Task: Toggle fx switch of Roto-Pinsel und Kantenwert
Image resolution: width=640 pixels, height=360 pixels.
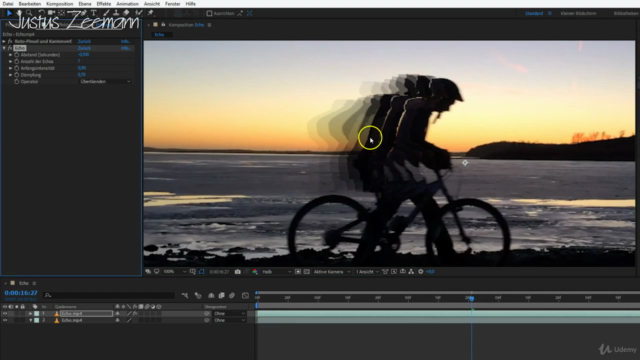Action: coord(10,41)
